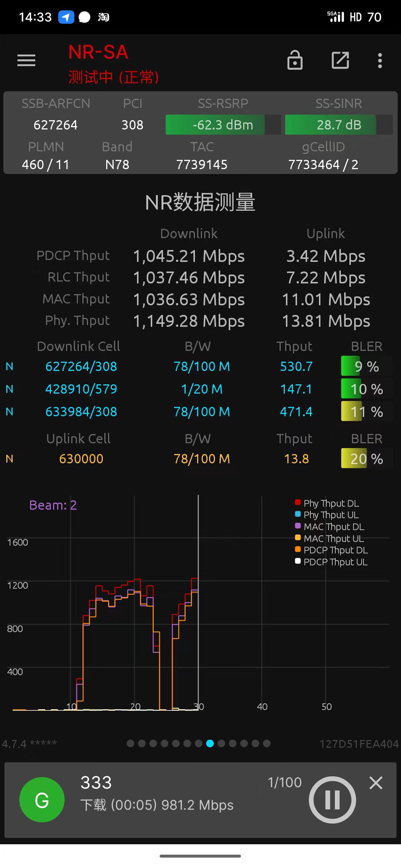Image resolution: width=401 pixels, height=868 pixels.
Task: Tap the NR-SA network mode title
Action: [x=98, y=52]
